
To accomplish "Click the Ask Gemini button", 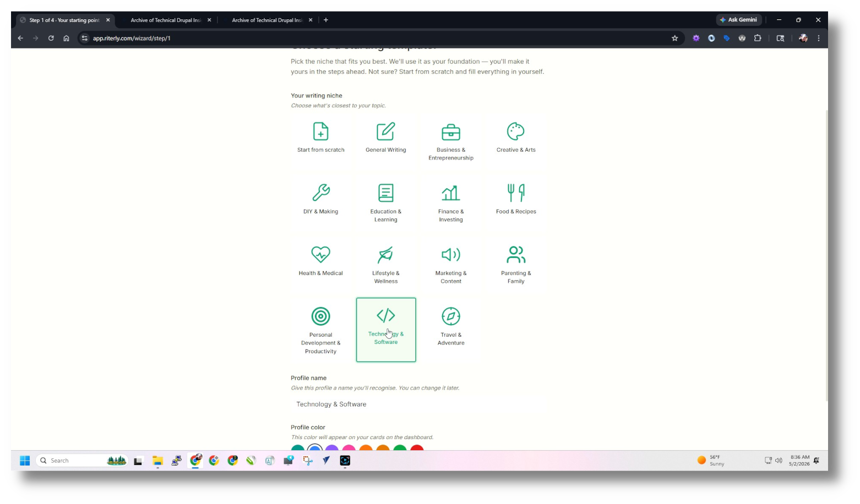I will coord(738,20).
